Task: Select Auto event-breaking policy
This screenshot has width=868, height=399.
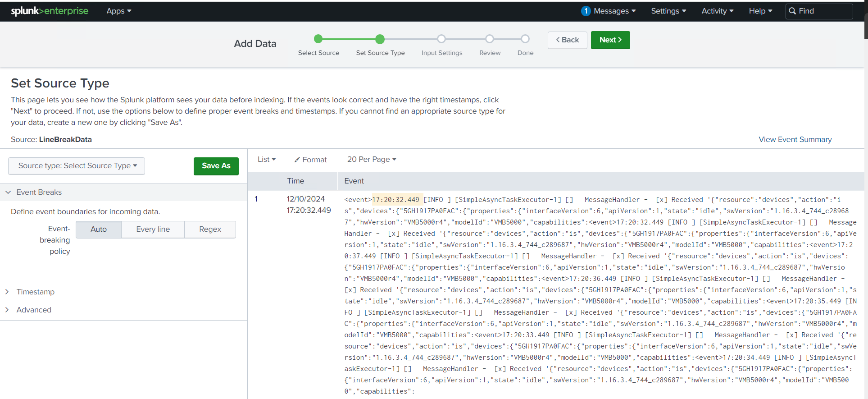Action: [x=99, y=229]
